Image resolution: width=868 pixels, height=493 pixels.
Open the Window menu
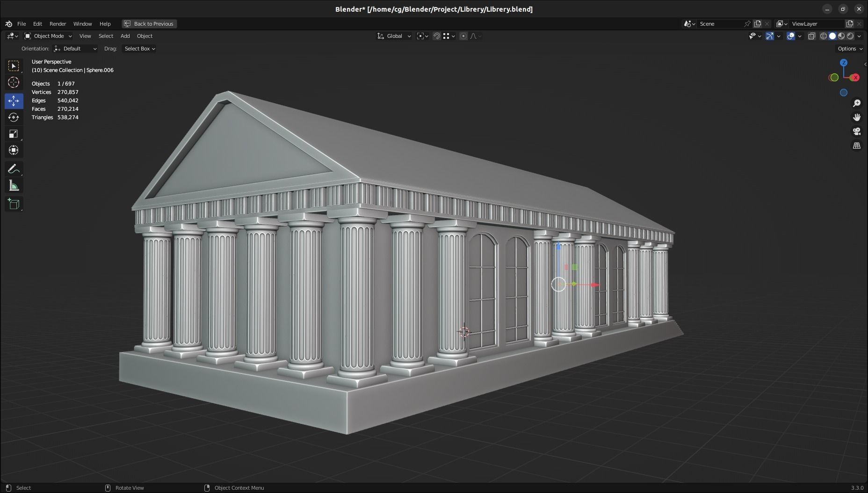tap(82, 24)
